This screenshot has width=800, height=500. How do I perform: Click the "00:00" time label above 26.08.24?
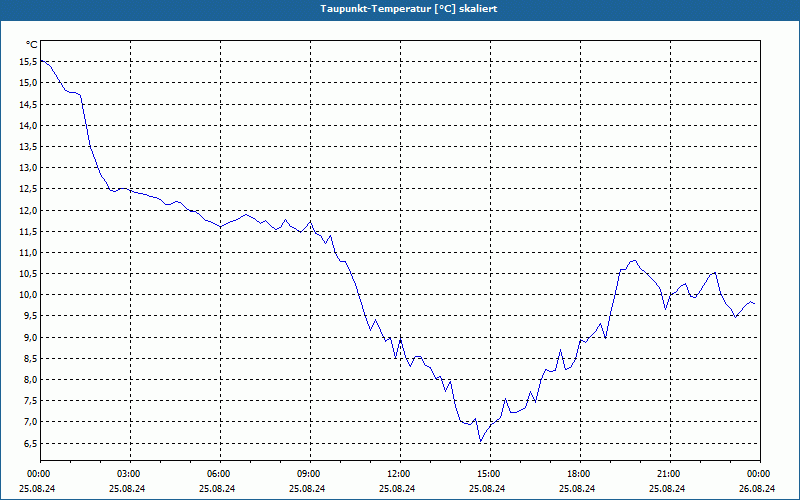758,474
